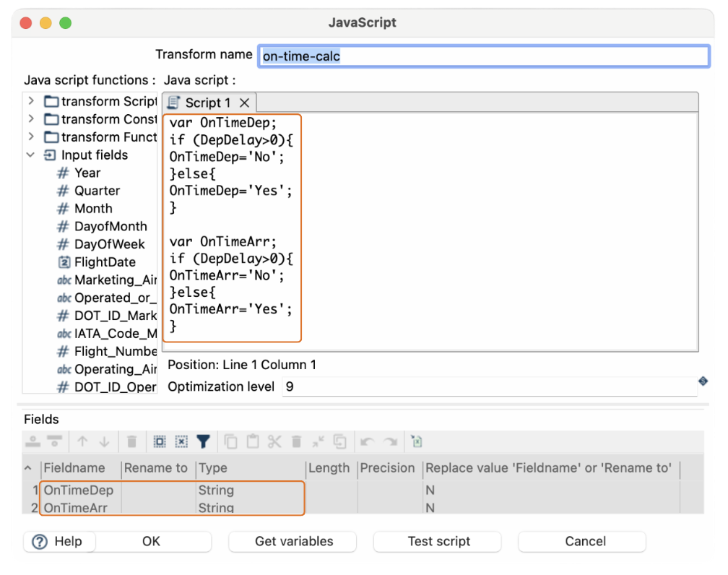Click the redo arrow icon
The image size is (728, 575).
[x=391, y=441]
